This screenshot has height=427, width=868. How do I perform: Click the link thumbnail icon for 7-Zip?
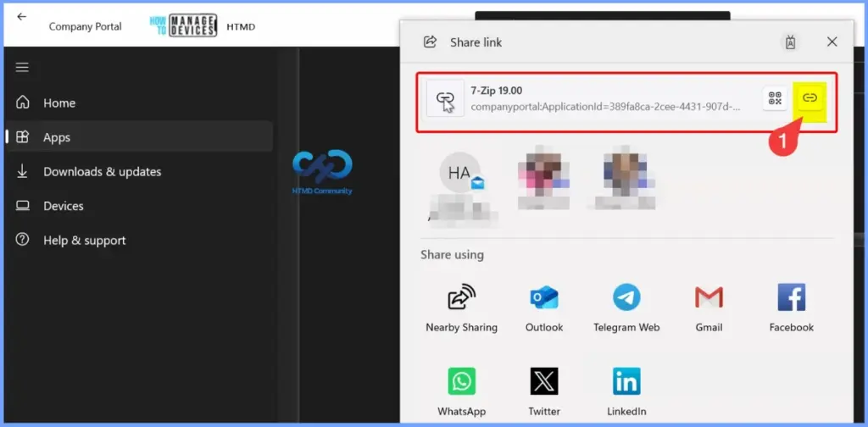click(x=445, y=98)
